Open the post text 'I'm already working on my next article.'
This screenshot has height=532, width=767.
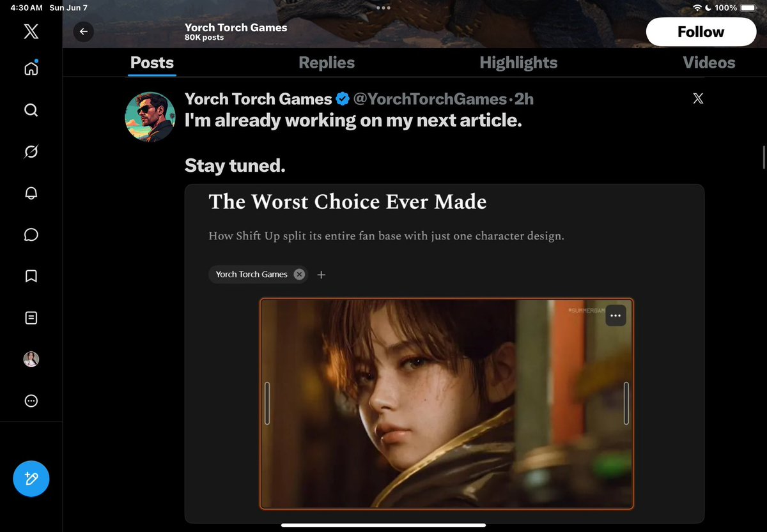pyautogui.click(x=353, y=120)
